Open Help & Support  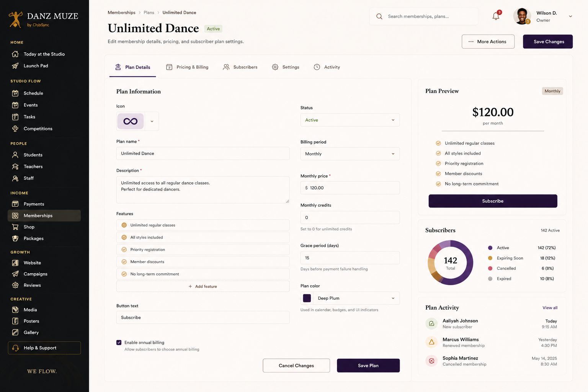(44, 348)
